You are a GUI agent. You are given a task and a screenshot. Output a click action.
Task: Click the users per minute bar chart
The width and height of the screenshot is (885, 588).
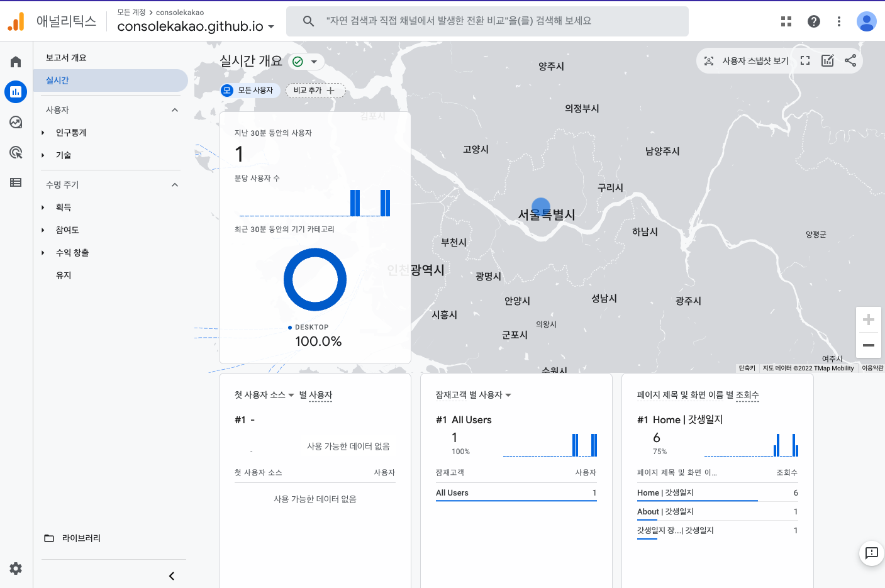[315, 203]
